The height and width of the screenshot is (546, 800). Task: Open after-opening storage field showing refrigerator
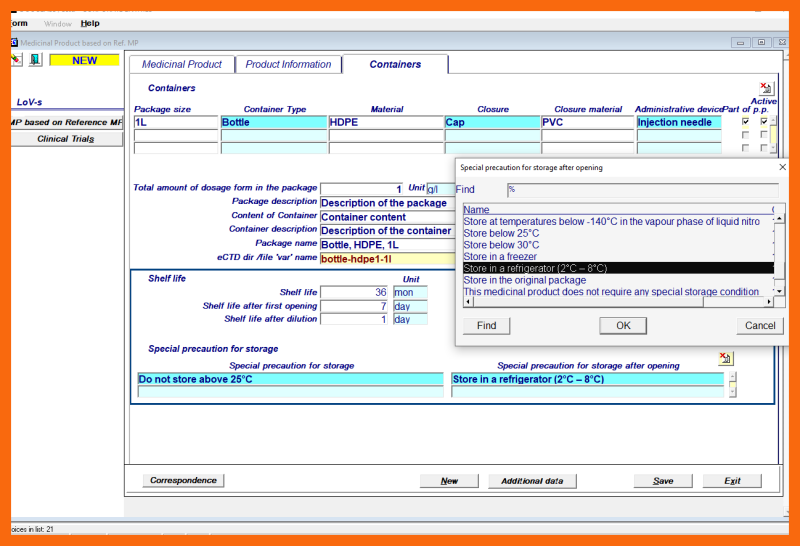[587, 379]
